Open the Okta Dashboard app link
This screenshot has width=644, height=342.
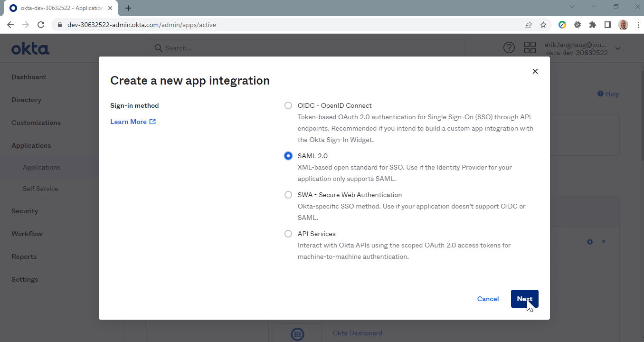(x=357, y=333)
